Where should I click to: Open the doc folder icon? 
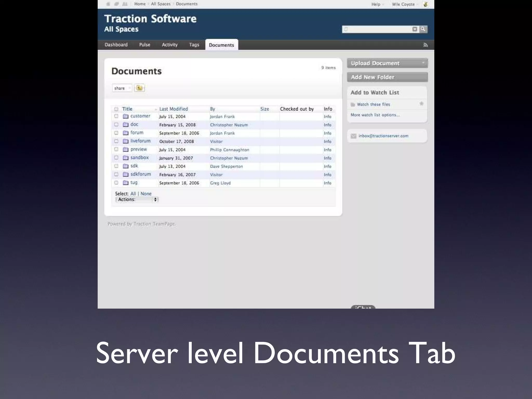coord(125,124)
